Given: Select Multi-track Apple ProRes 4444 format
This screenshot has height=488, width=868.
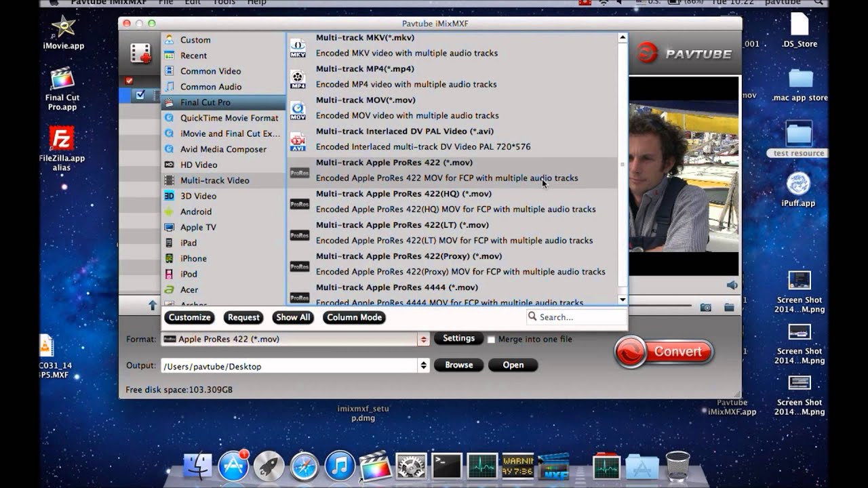Looking at the screenshot, I should 452,295.
